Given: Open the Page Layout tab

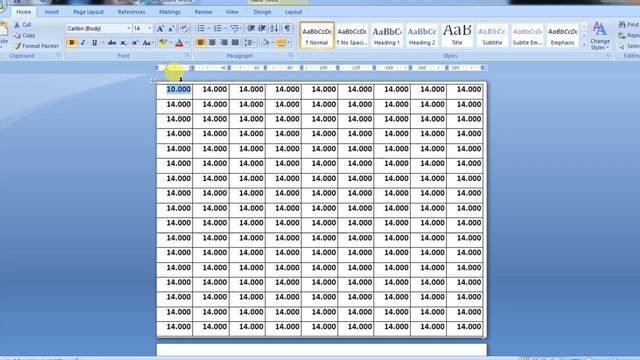Looking at the screenshot, I should (x=89, y=12).
